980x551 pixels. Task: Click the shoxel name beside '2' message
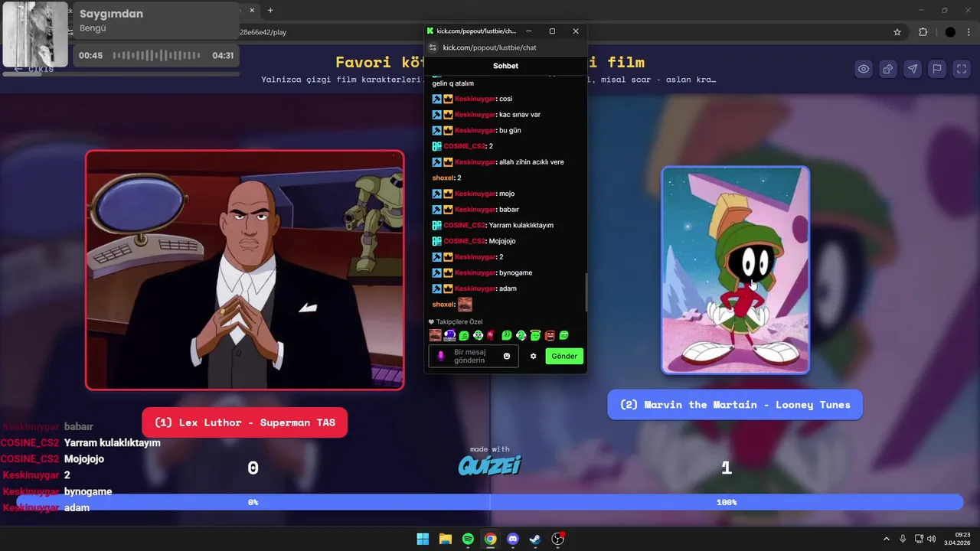pos(443,178)
